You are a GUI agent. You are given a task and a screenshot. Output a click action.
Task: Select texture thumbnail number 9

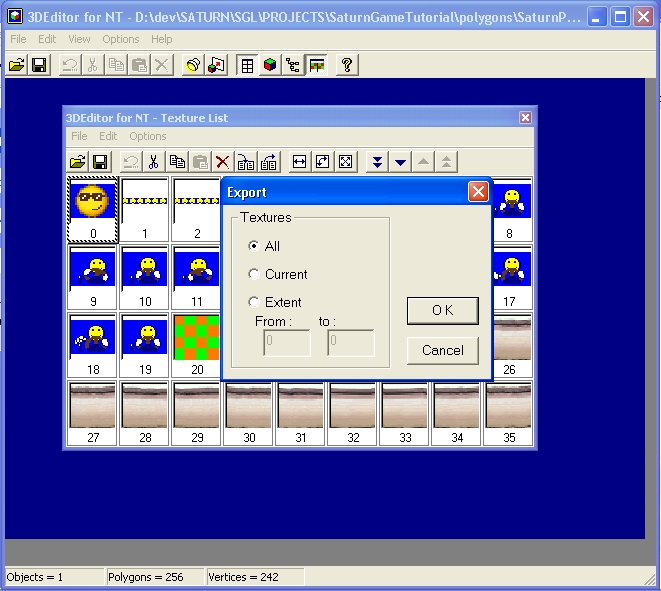coord(92,277)
